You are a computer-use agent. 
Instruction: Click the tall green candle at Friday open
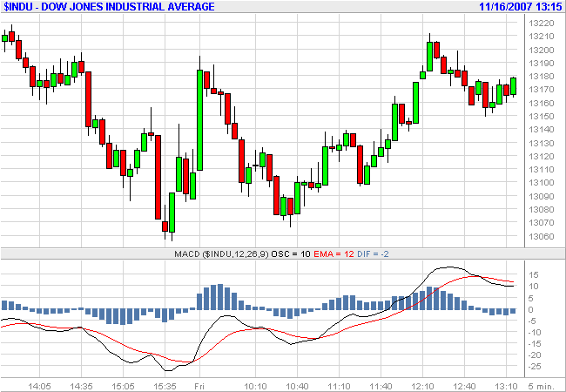pos(199,120)
